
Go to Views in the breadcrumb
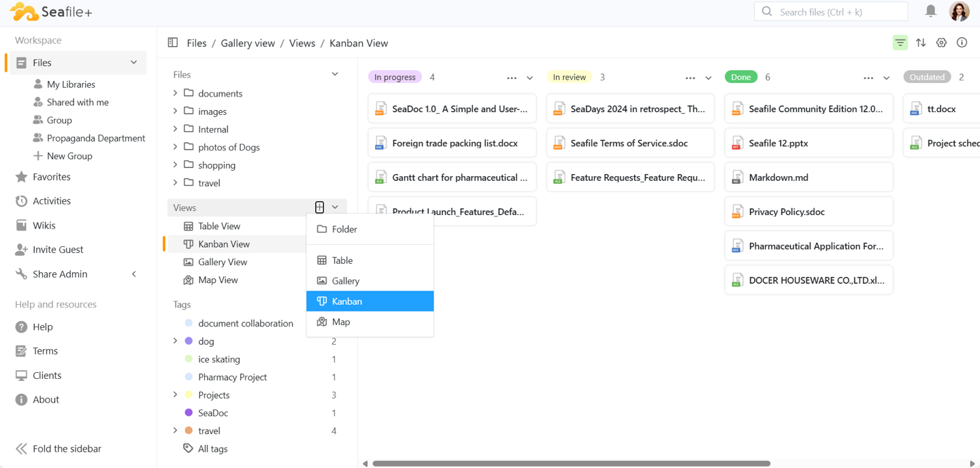pos(302,43)
